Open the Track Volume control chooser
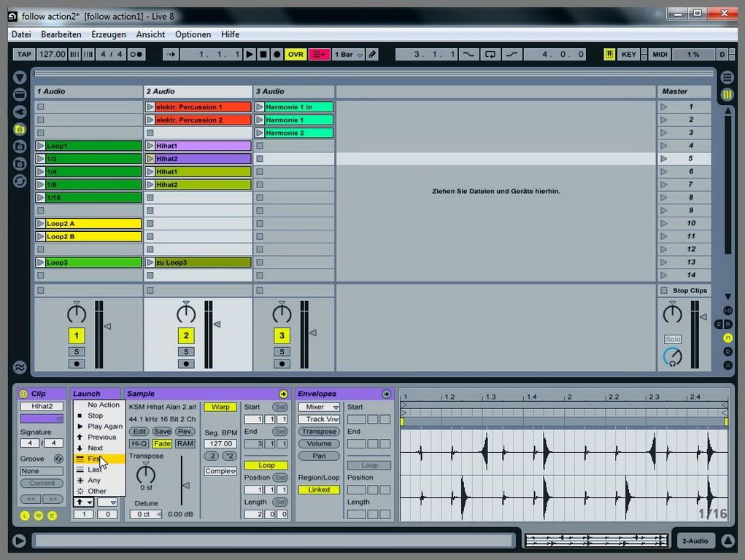Image resolution: width=745 pixels, height=560 pixels. tap(320, 419)
